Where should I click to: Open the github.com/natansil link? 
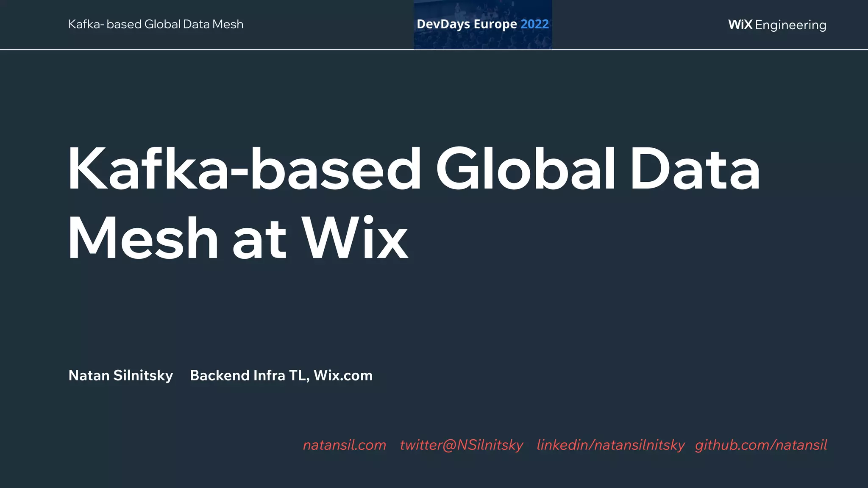pos(761,445)
